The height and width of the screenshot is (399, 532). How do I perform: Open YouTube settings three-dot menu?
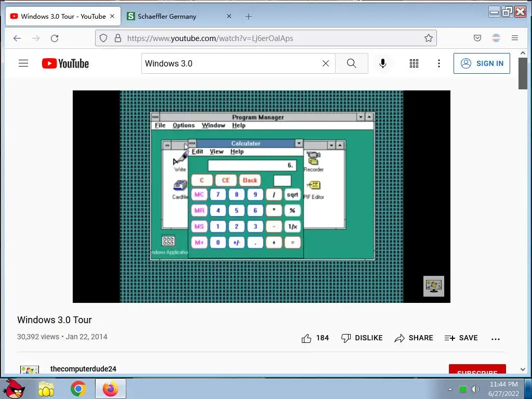point(438,63)
